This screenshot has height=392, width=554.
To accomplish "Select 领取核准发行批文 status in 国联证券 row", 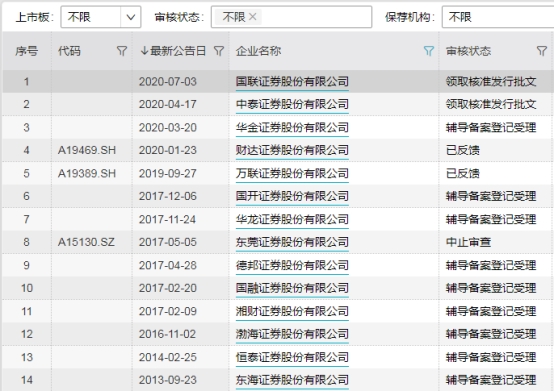I will (x=491, y=82).
